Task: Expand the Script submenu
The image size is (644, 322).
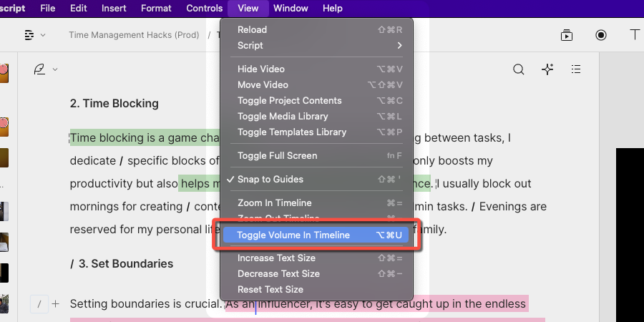Action: [316, 45]
